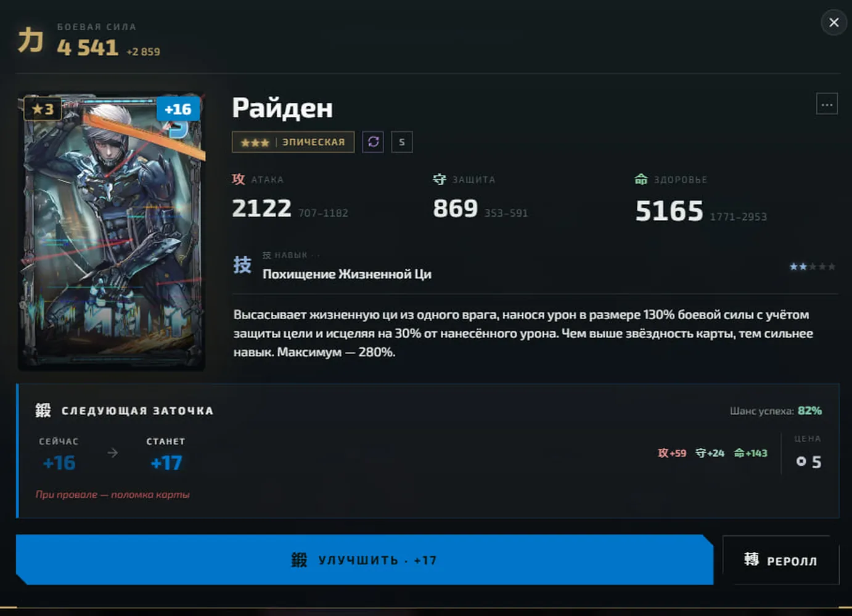The image size is (852, 616).
Task: Click the ★3 star badge on card
Action: click(x=43, y=109)
